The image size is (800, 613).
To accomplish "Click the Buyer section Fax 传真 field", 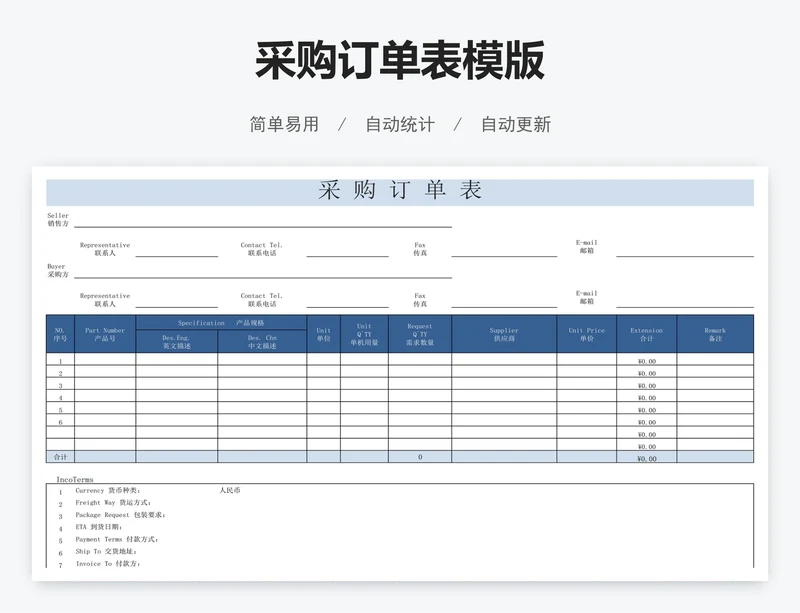I will click(504, 302).
